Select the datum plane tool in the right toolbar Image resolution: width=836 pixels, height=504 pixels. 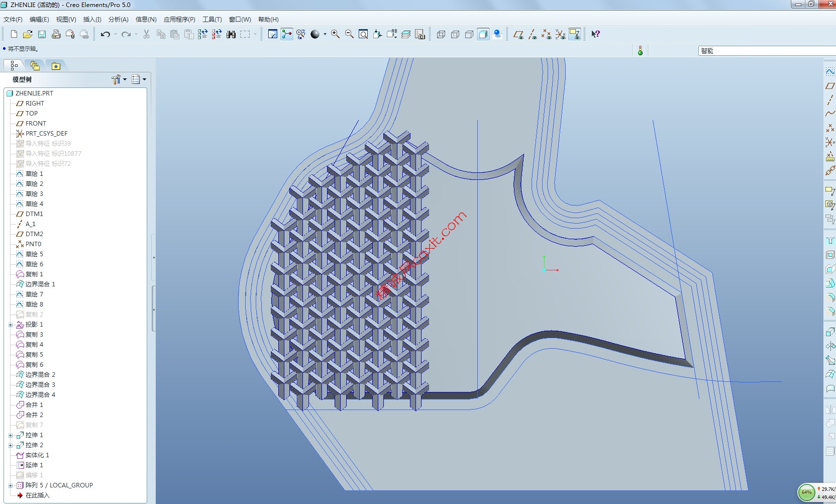(x=830, y=86)
